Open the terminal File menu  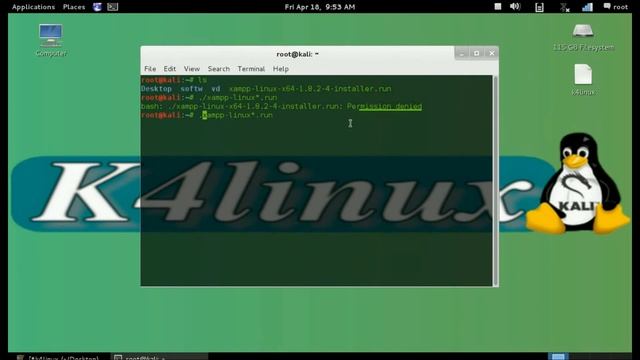pos(150,69)
